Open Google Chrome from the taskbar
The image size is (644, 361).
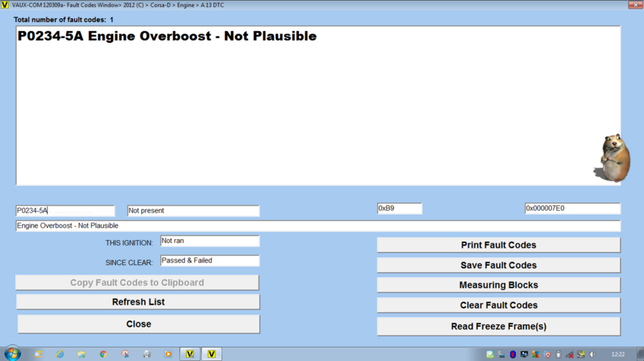[x=103, y=354]
